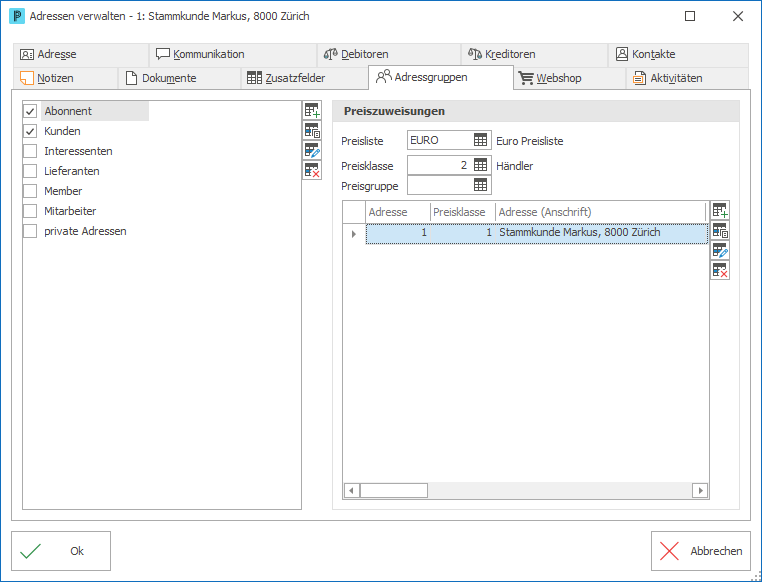Click the horizontal scrollbar thumb in grid

click(394, 491)
